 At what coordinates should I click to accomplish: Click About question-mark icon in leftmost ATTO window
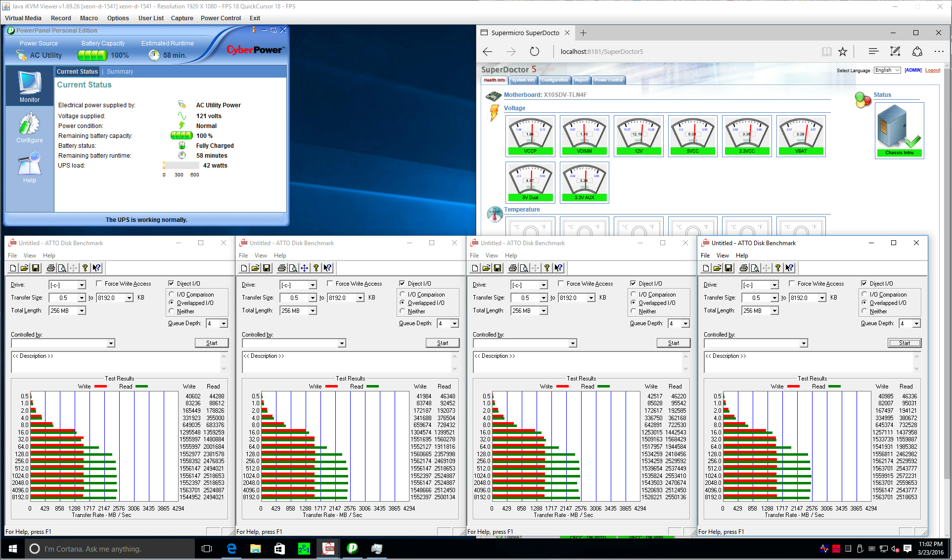tap(85, 268)
